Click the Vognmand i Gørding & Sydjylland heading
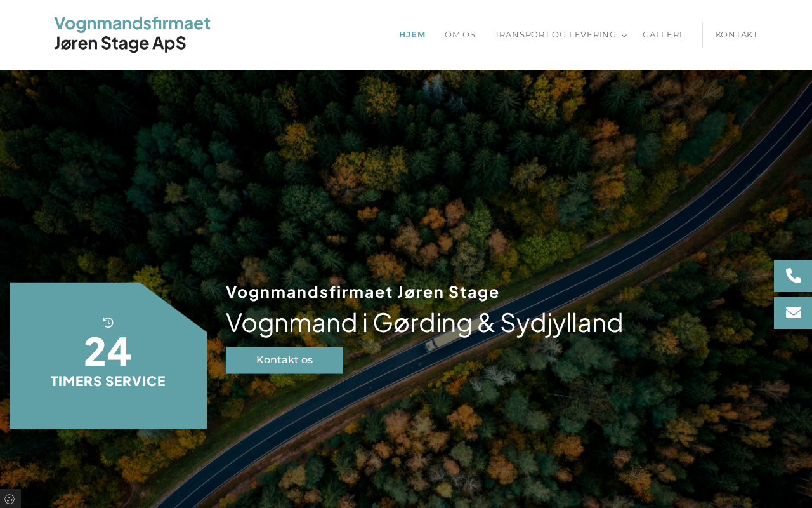Viewport: 812px width, 508px height. tap(424, 323)
